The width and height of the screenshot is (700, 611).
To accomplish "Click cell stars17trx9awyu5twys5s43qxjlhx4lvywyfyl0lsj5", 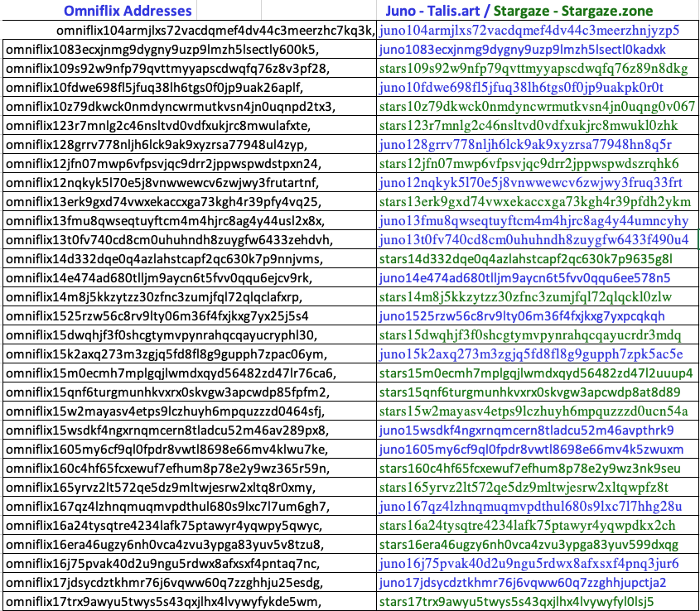I will 538,602.
